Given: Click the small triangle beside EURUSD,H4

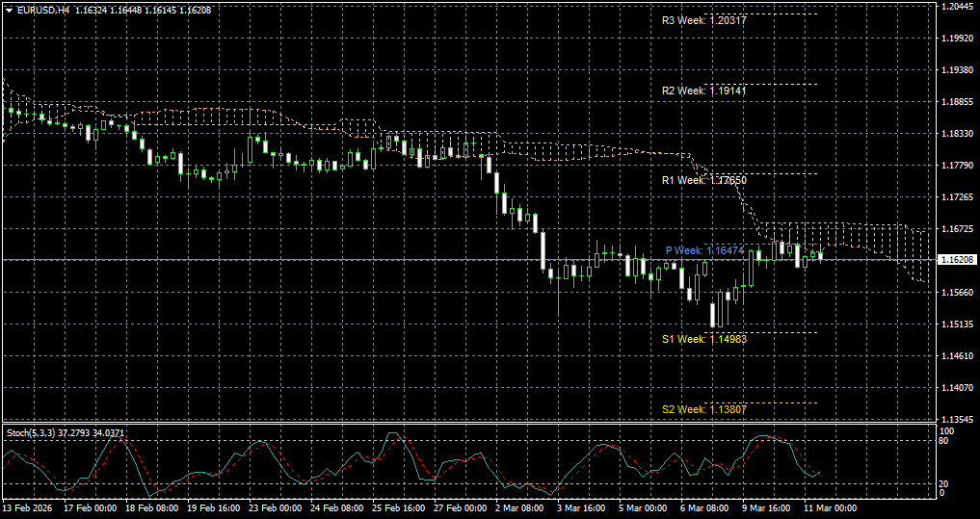Looking at the screenshot, I should coord(8,10).
